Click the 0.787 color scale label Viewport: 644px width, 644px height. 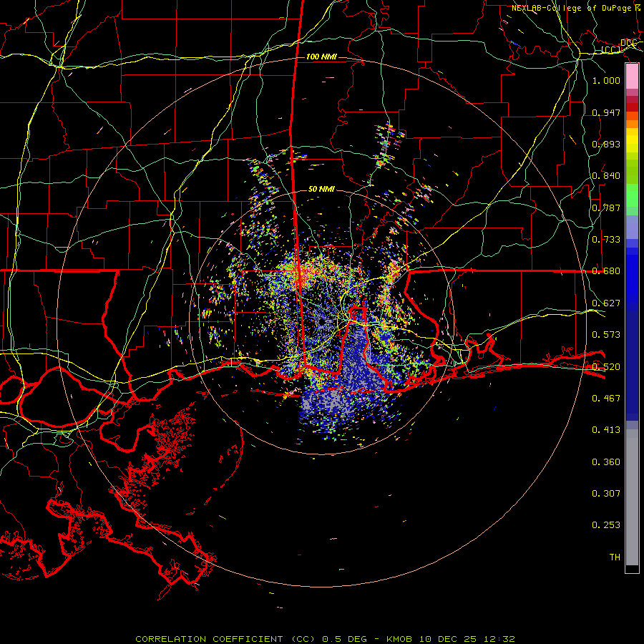[606, 208]
